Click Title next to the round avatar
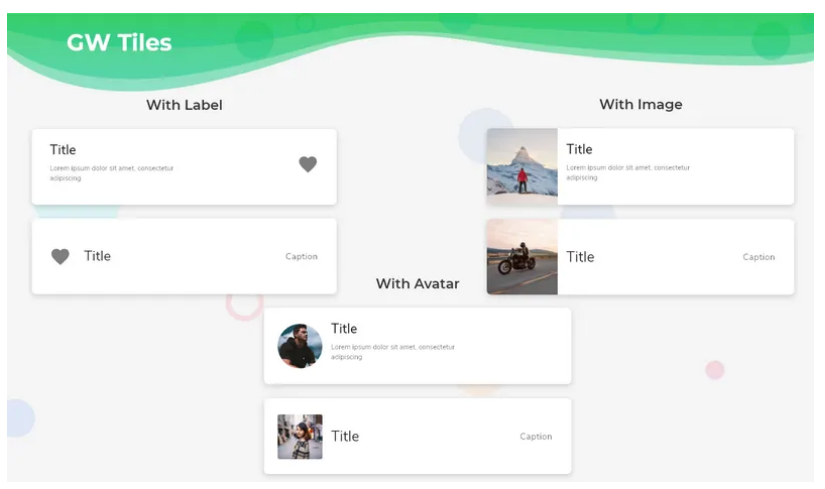Image resolution: width=825 pixels, height=489 pixels. [344, 328]
